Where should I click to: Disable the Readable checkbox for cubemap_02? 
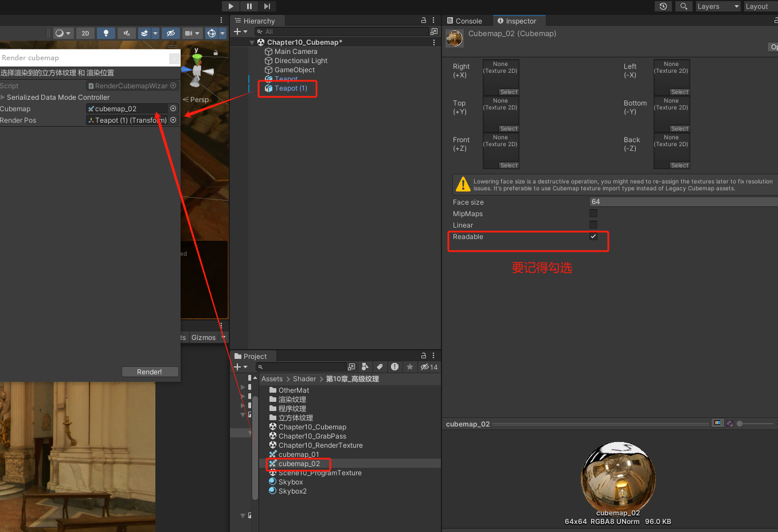click(x=593, y=236)
